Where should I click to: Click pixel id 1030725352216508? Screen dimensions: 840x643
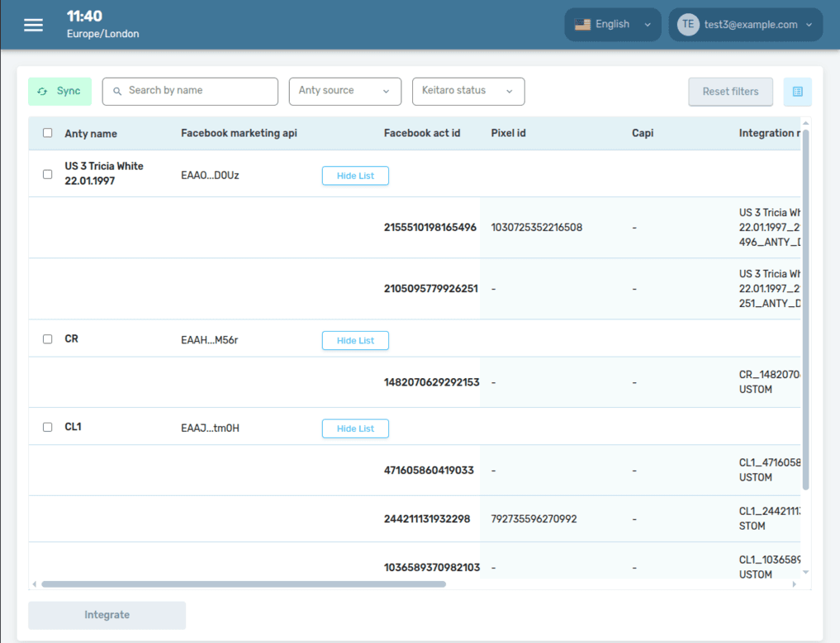click(537, 228)
